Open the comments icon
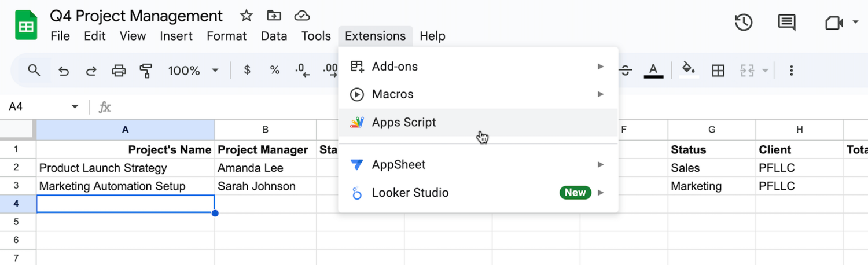Image resolution: width=868 pixels, height=265 pixels. (786, 23)
